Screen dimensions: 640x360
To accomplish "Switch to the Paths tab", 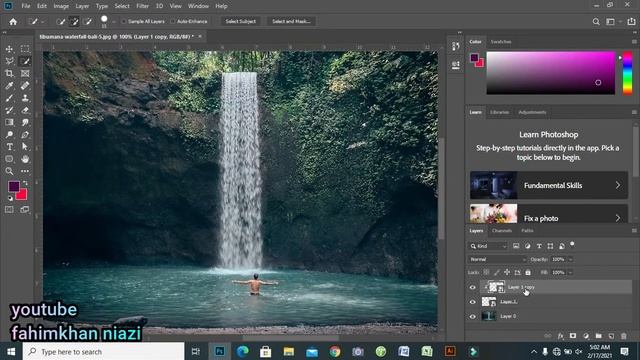I will click(x=527, y=231).
